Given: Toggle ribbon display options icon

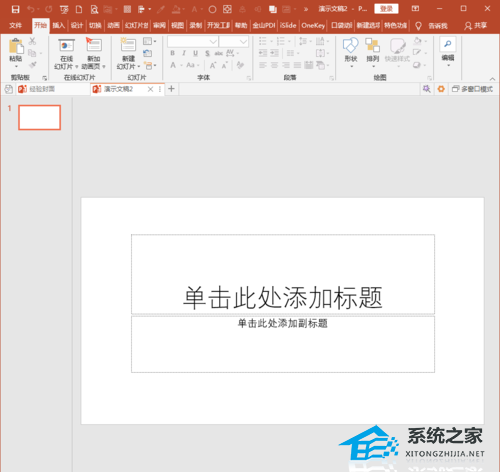Looking at the screenshot, I should (415, 9).
